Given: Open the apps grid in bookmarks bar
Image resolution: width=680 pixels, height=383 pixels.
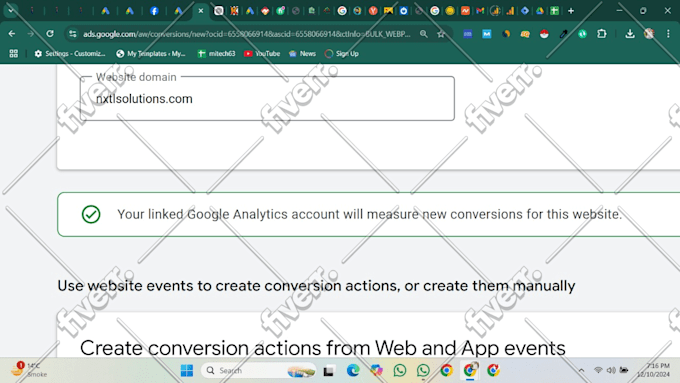Looking at the screenshot, I should click(x=13, y=53).
